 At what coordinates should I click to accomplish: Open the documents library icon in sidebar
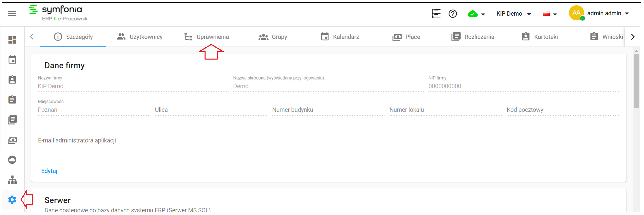click(12, 120)
